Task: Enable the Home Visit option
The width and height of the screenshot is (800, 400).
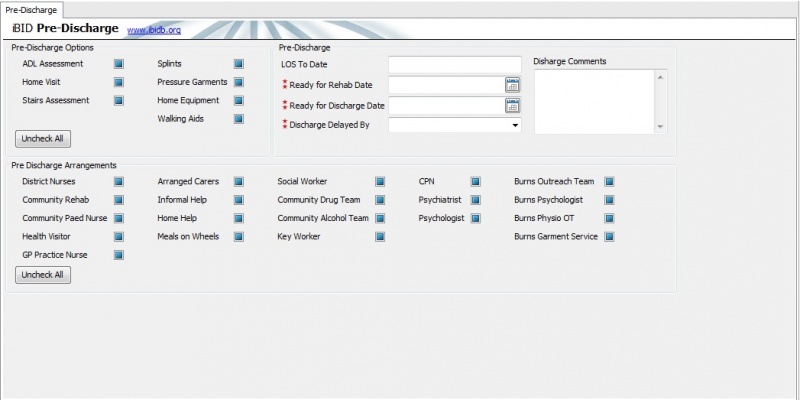Action: click(x=119, y=82)
